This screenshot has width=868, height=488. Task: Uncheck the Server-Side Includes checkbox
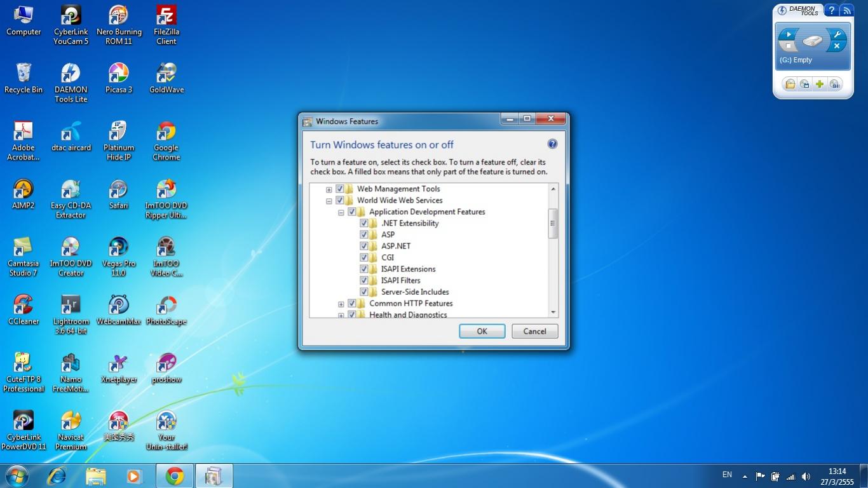[x=364, y=292]
